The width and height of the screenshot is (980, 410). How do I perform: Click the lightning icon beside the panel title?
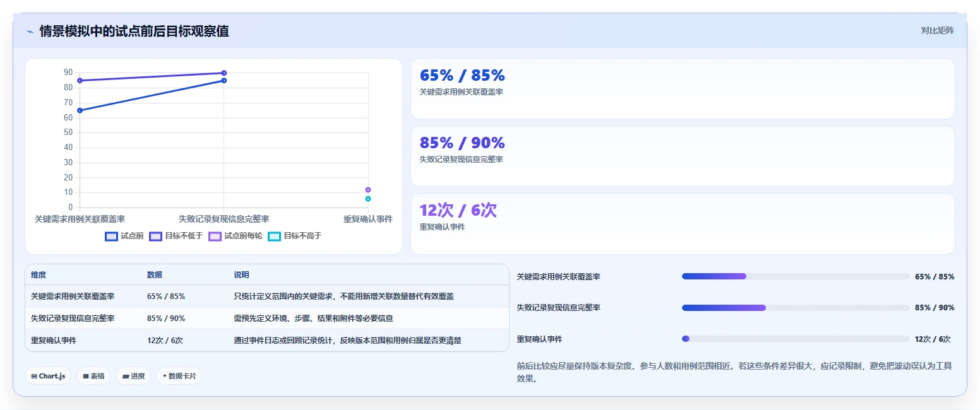coord(30,32)
